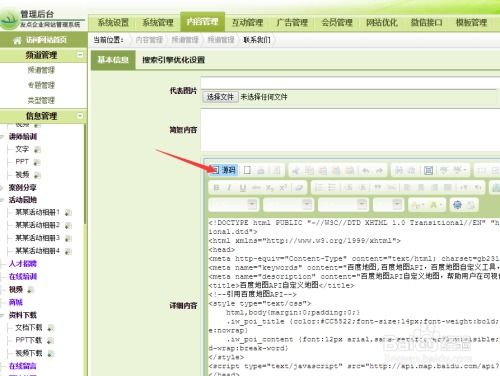500x376 pixels.
Task: Select 视频下载 in the tree
Action: [29, 353]
